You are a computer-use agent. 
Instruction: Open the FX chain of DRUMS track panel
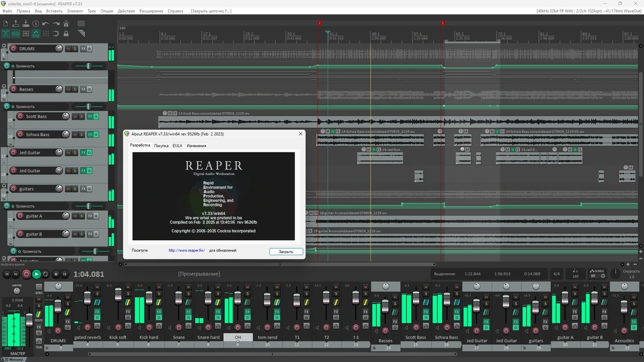[83, 49]
